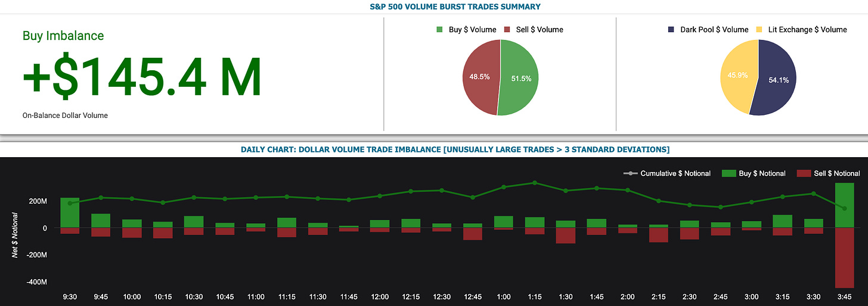Click the 12:00 time axis label

tap(380, 296)
